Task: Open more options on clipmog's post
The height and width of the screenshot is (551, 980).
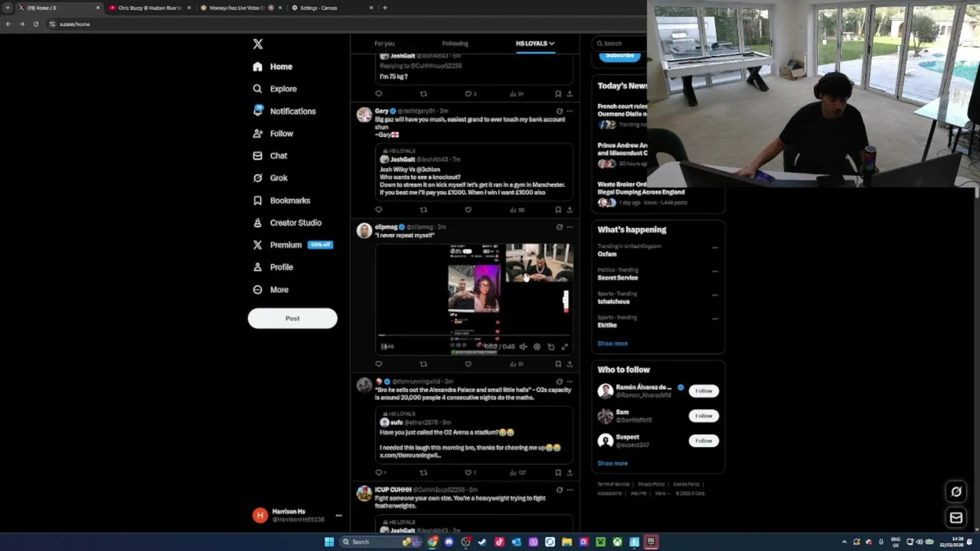Action: tap(569, 227)
